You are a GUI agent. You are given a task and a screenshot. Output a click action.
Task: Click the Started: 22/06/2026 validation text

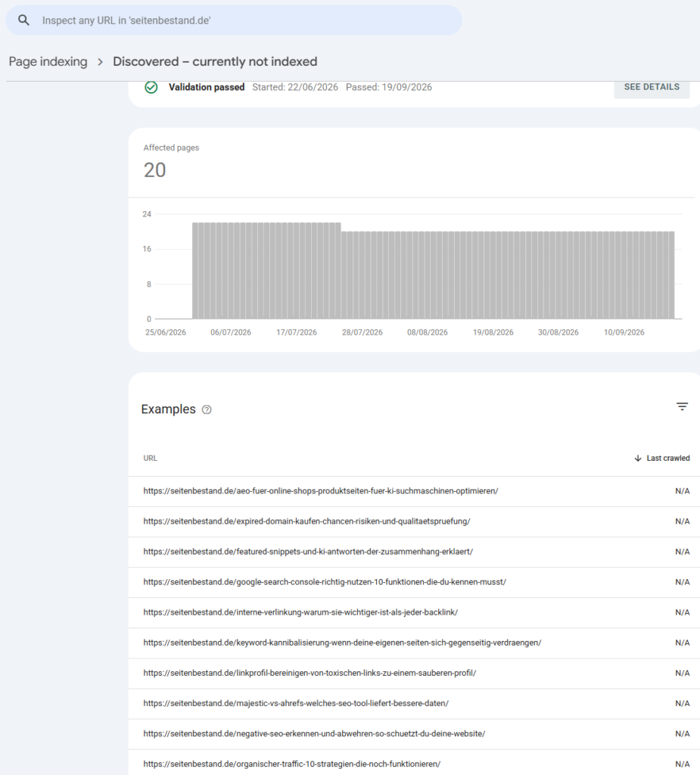[295, 87]
